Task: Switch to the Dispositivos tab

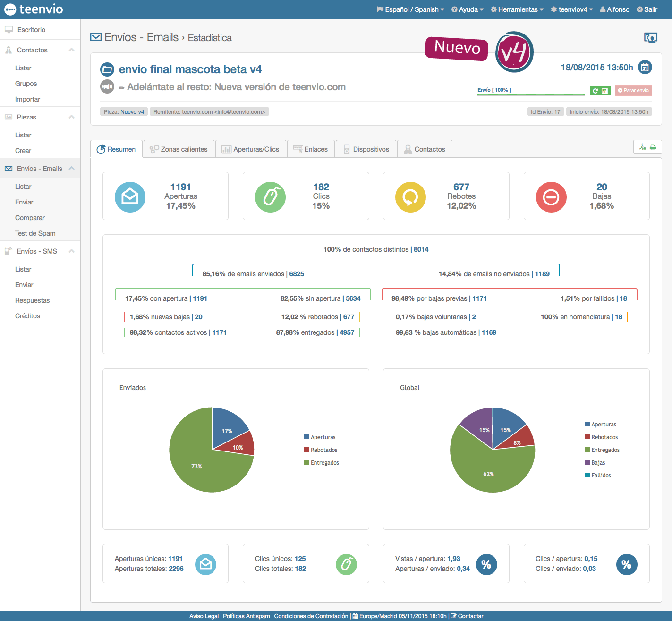Action: point(366,149)
